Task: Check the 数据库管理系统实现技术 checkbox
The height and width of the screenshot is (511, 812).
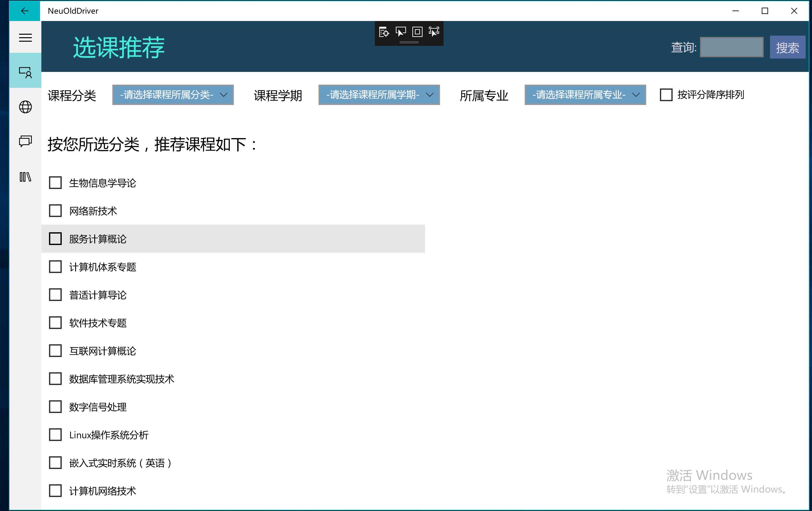Action: (55, 379)
